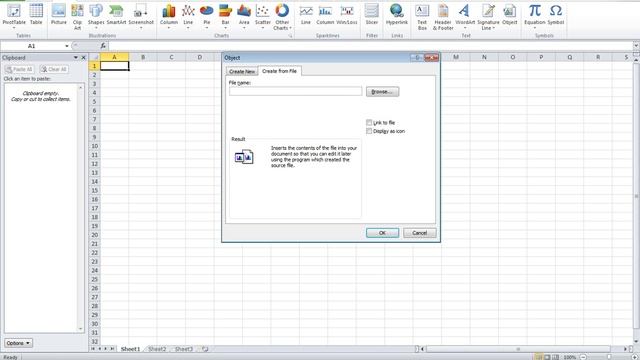The width and height of the screenshot is (640, 360).
Task: Insert a Bar chart
Action: 225,15
